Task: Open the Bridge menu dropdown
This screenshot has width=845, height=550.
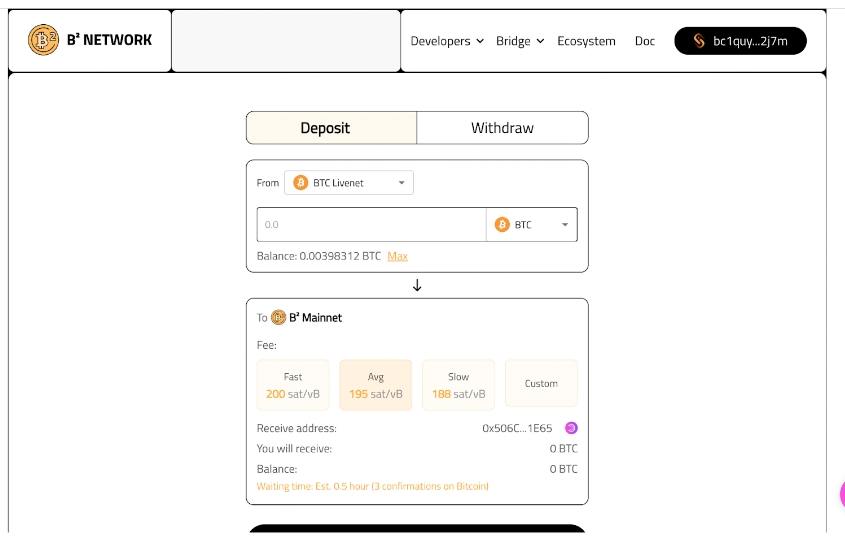Action: coord(520,41)
